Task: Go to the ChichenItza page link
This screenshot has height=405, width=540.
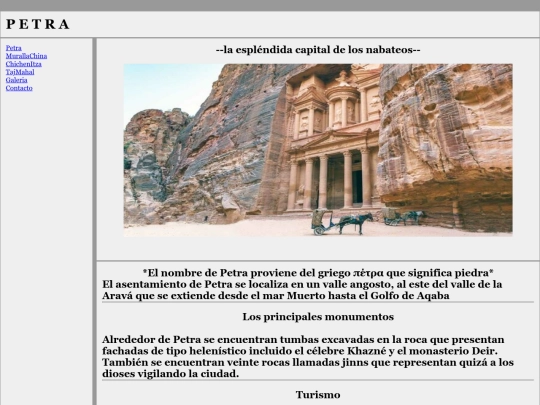Action: 23,64
